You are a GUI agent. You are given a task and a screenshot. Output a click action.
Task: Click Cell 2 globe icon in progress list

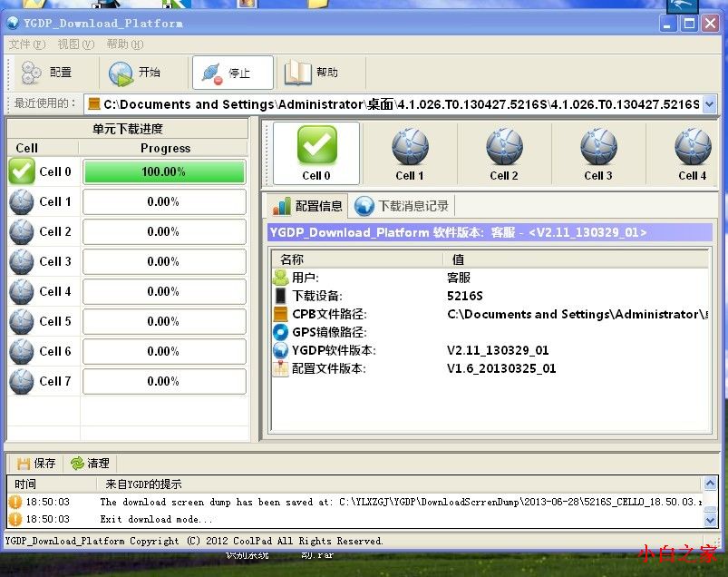(22, 232)
